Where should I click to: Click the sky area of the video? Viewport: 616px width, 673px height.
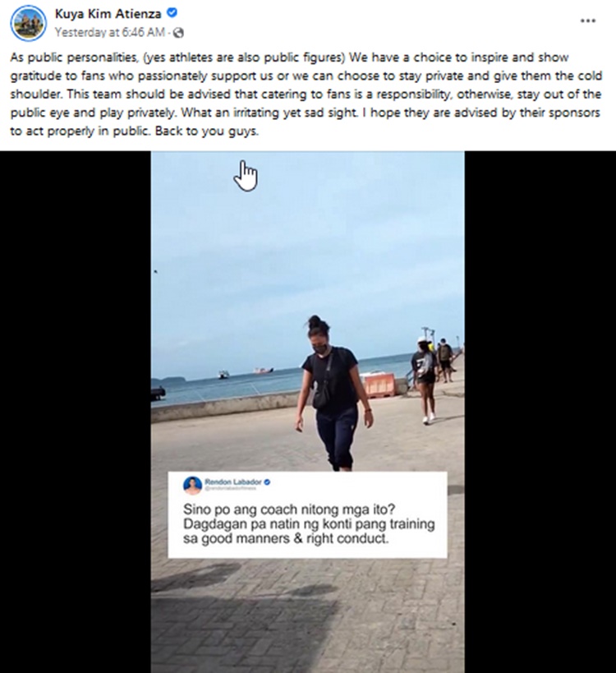(307, 240)
